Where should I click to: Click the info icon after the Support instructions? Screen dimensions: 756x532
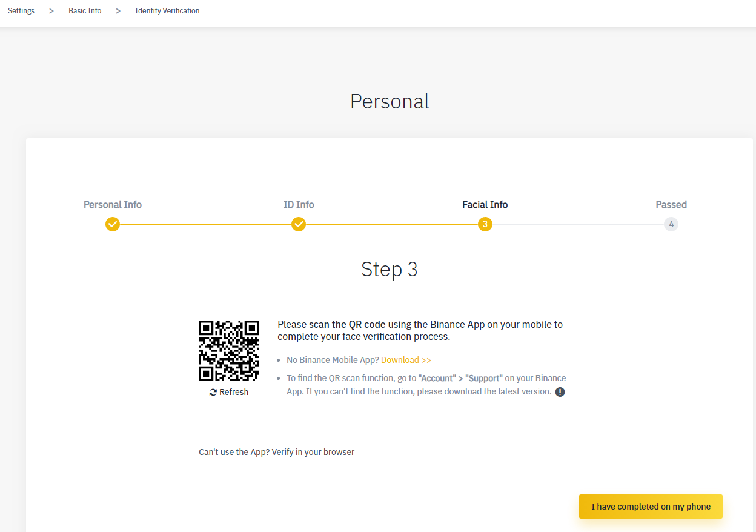(560, 391)
